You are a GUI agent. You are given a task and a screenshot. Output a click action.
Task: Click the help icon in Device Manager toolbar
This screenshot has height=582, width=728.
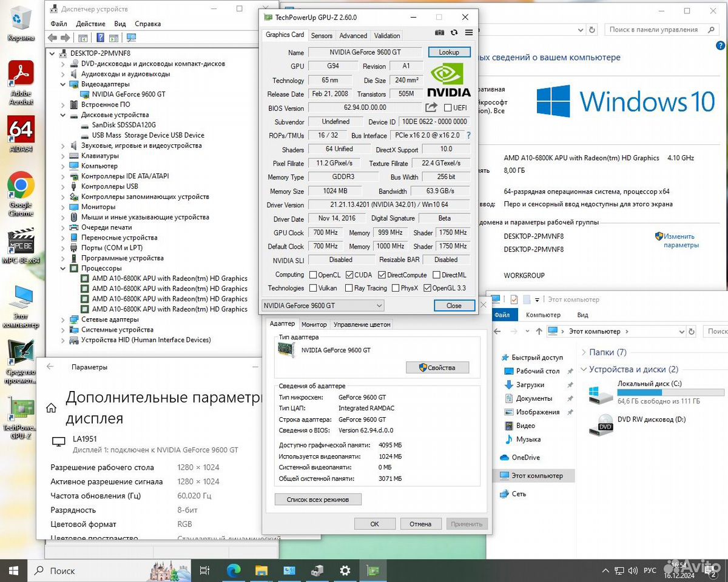tap(99, 38)
